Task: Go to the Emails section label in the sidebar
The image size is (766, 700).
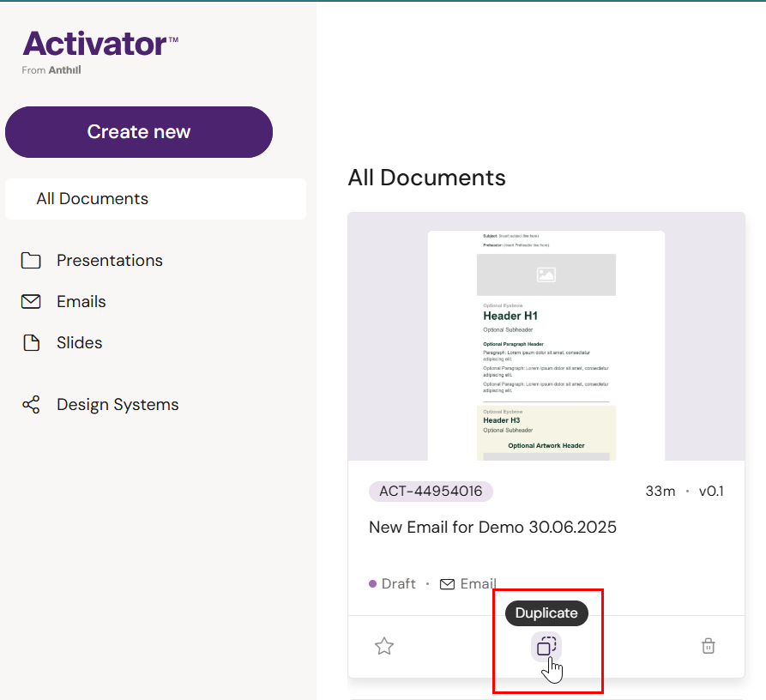Action: (x=81, y=302)
